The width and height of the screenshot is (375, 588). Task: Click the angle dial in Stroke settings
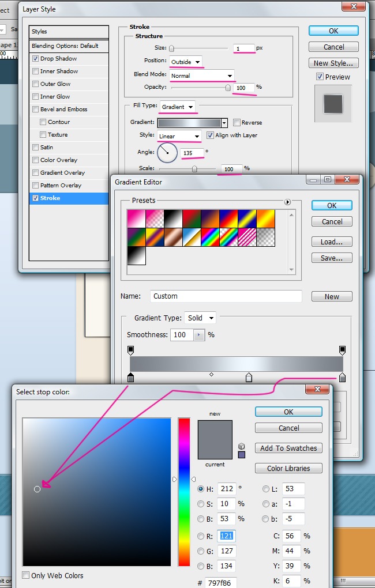(167, 153)
